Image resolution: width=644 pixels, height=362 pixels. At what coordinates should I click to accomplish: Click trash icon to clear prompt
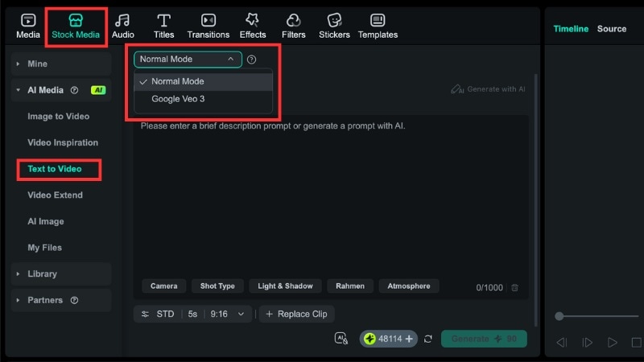[x=514, y=287]
